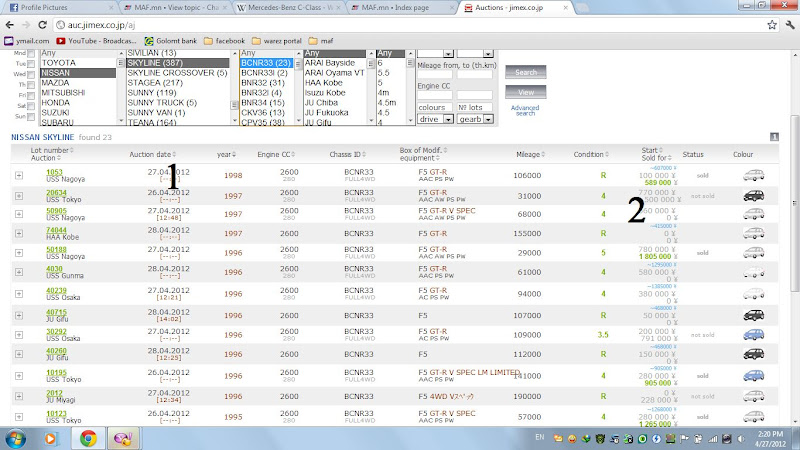Click the silver car icon for lot 1053

tap(754, 175)
